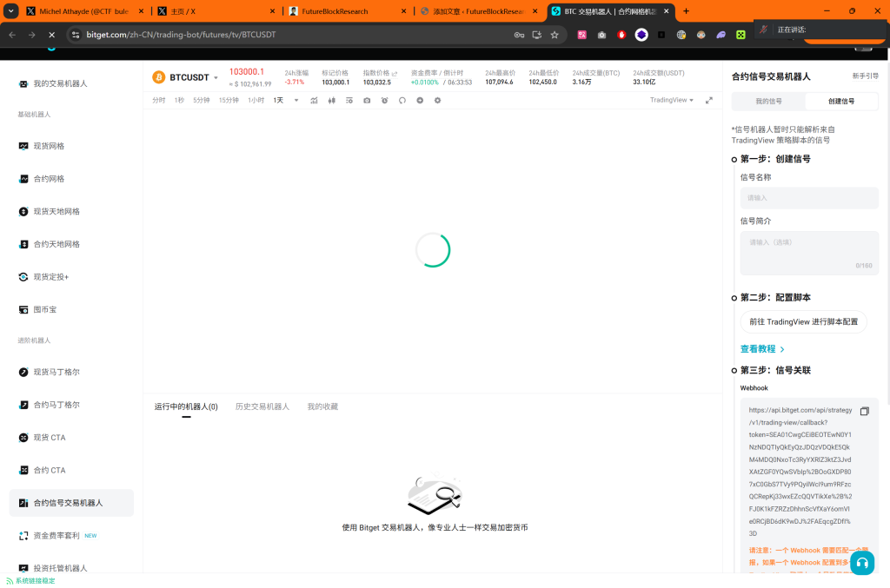Click the price alert clock icon

(x=384, y=101)
